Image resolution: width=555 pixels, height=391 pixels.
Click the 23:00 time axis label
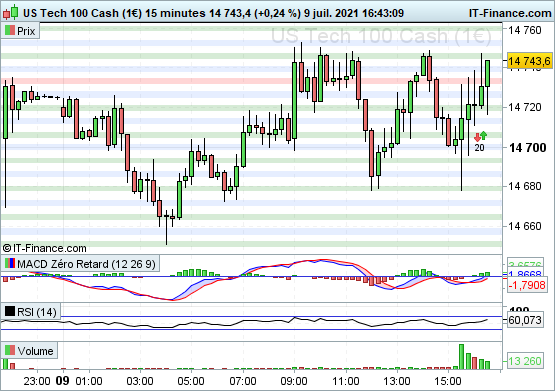pos(37,381)
